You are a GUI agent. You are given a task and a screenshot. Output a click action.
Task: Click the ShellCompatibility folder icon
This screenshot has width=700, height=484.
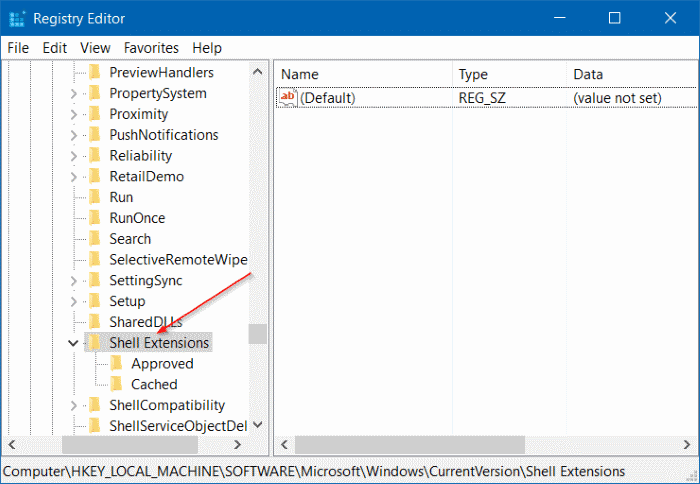95,405
